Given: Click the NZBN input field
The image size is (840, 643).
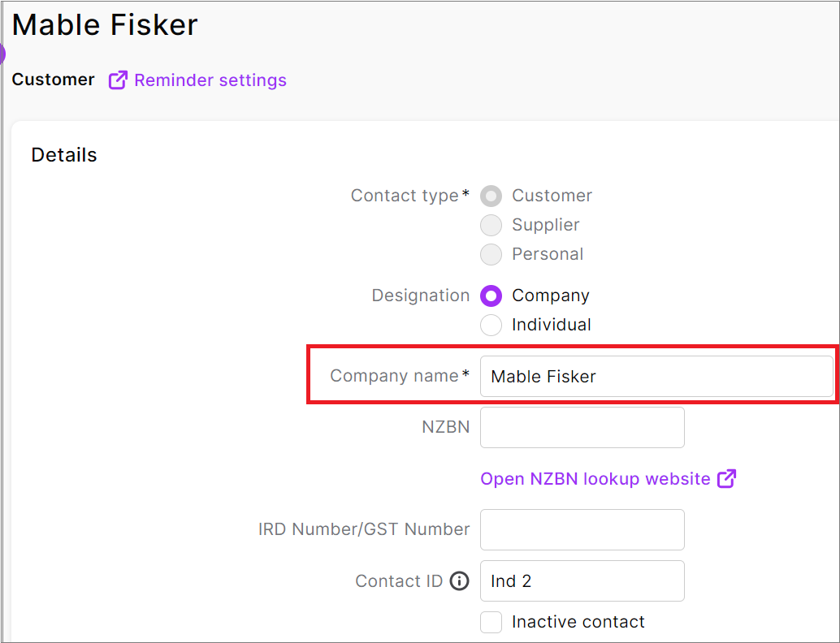Looking at the screenshot, I should [x=582, y=427].
